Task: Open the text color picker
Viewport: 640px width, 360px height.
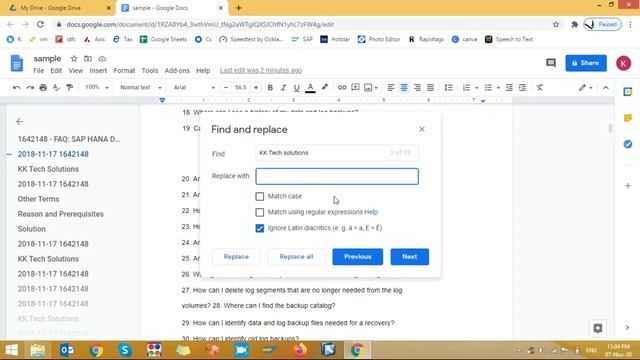Action: point(310,87)
